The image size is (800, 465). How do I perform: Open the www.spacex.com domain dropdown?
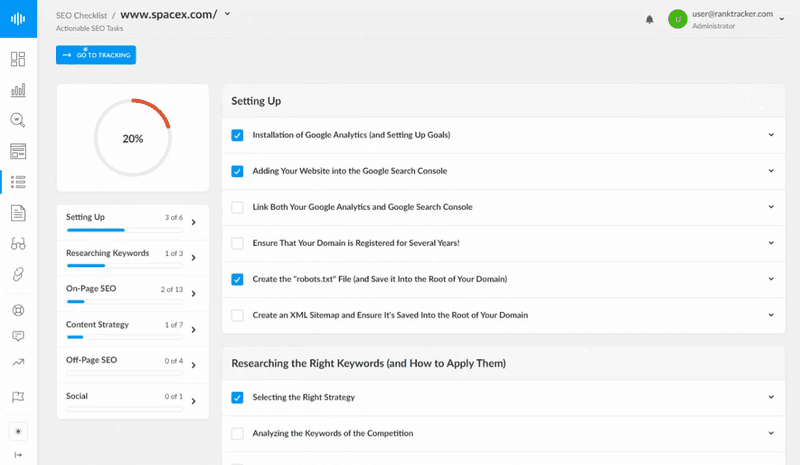click(227, 14)
